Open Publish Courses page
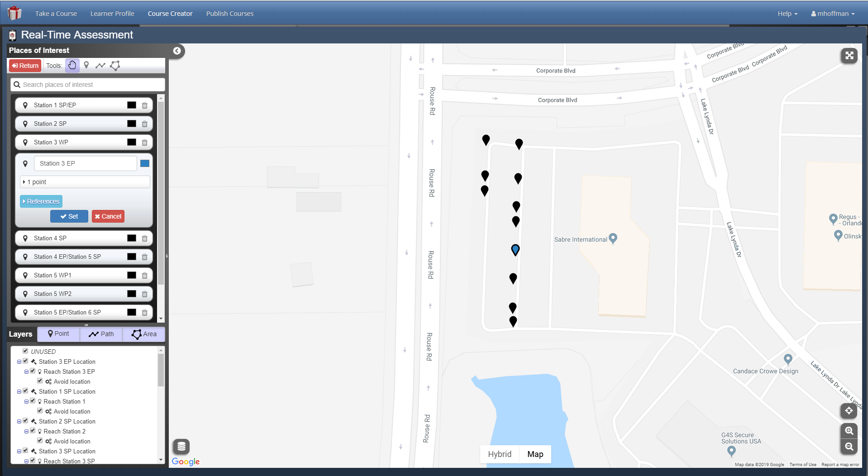868x476 pixels. [230, 14]
